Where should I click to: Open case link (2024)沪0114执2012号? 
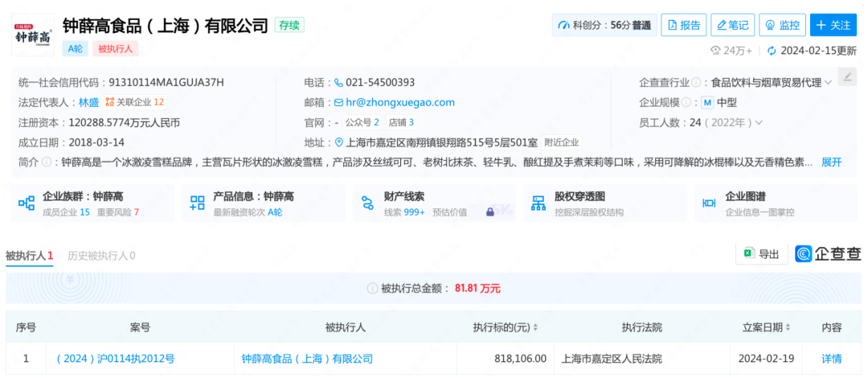pos(115,359)
